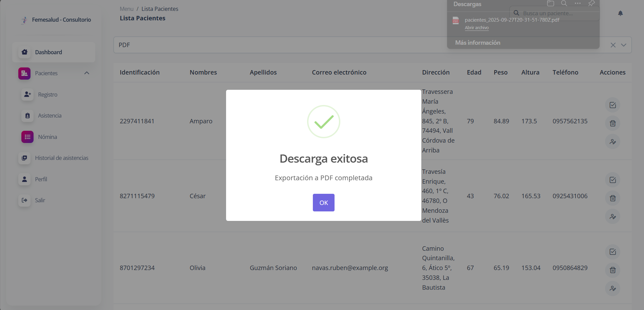The image size is (644, 310).
Task: Click OK in the Descarga exitosa dialog
Action: [323, 203]
